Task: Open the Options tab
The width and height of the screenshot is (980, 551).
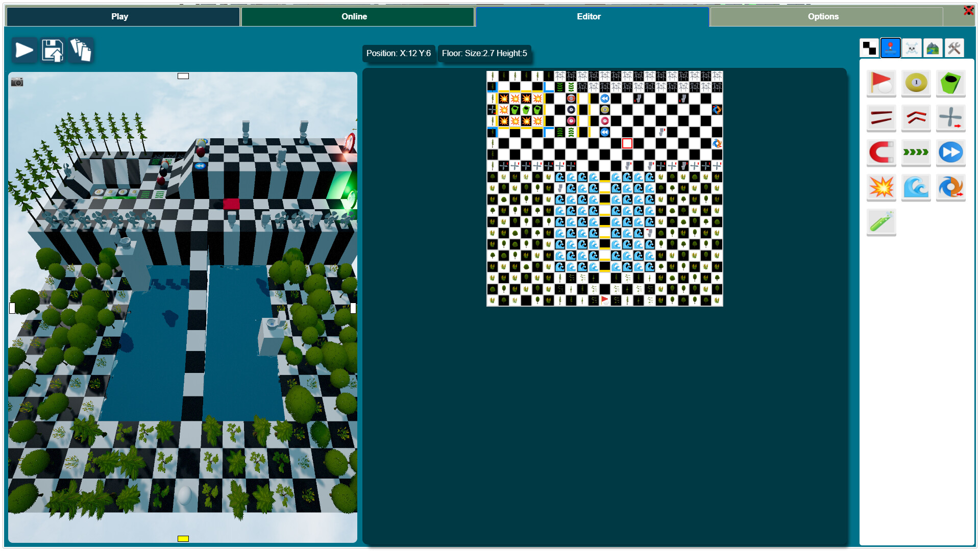Action: [823, 16]
